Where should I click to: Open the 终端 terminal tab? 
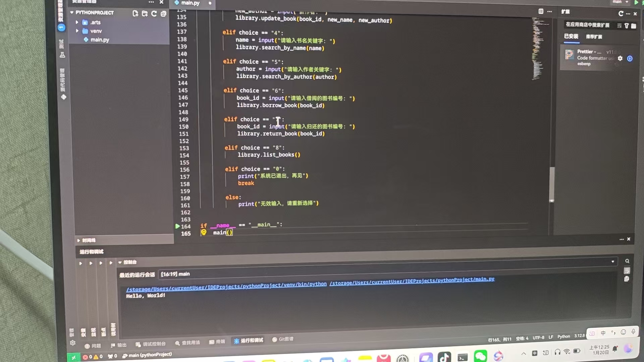(217, 342)
